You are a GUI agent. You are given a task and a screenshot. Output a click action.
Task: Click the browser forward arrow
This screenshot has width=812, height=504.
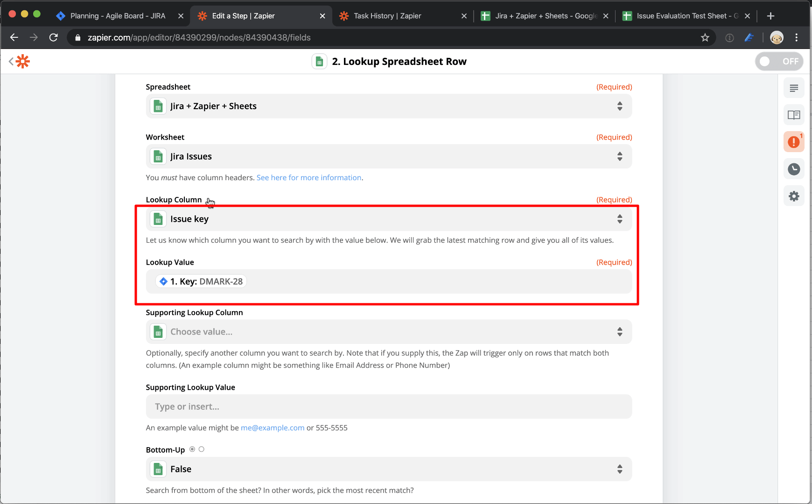point(34,37)
